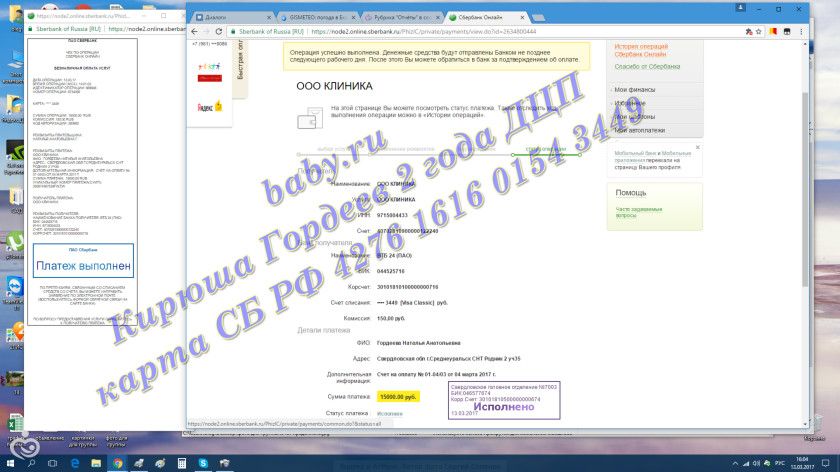The height and width of the screenshot is (472, 840).
Task: Click the scroll-down arrow of the page
Action: pyautogui.click(x=805, y=424)
